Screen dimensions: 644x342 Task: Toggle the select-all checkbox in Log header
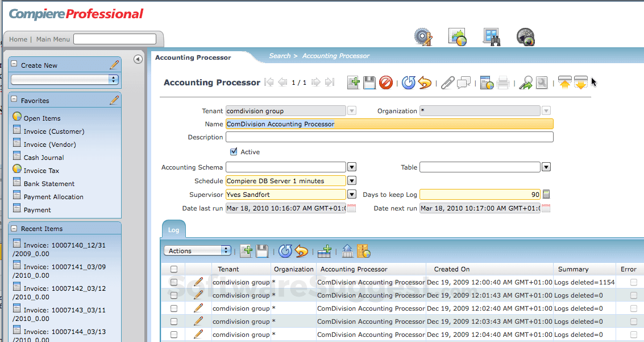click(x=174, y=269)
